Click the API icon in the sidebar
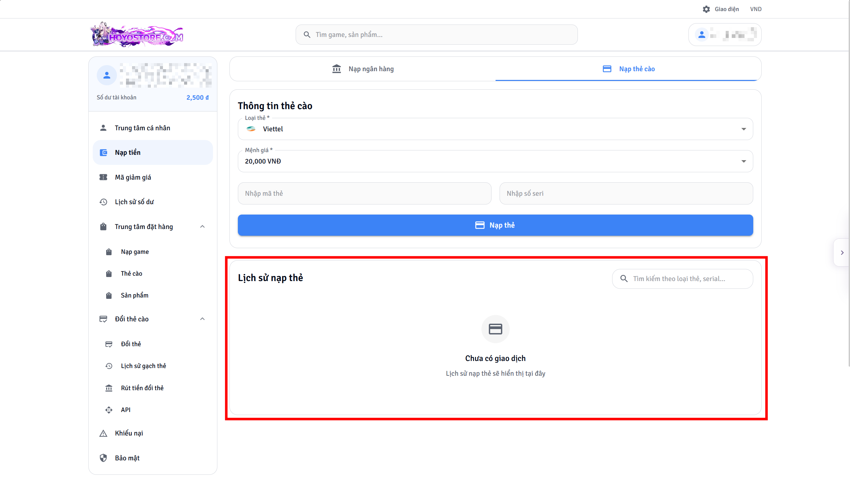Viewport: 850px width, 504px height. tap(109, 410)
